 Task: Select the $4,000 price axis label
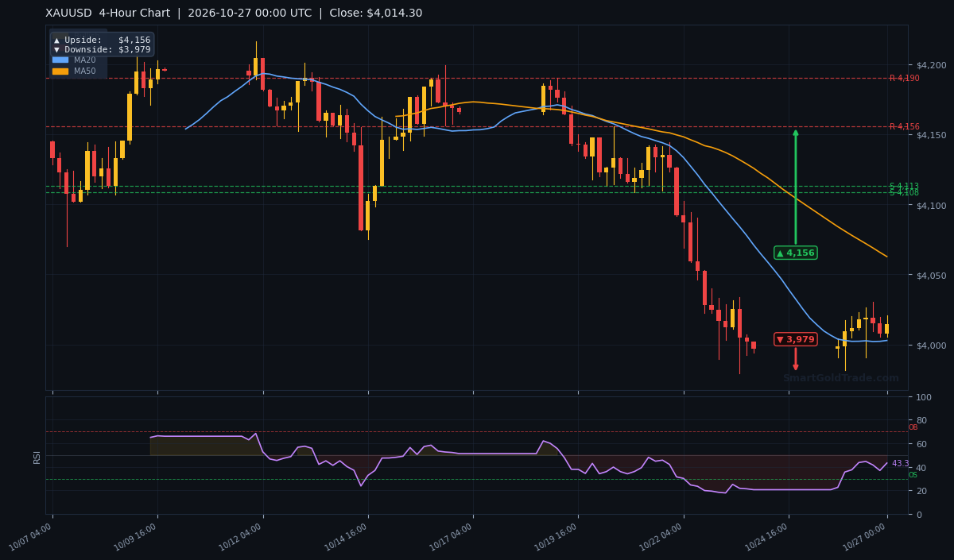[931, 345]
